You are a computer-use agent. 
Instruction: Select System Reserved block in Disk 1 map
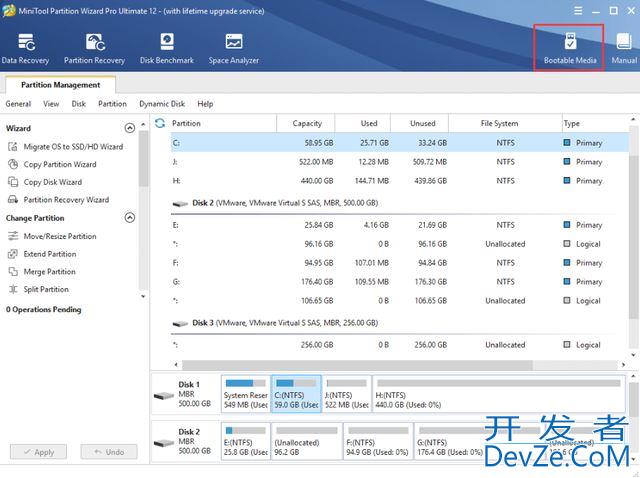coord(246,394)
